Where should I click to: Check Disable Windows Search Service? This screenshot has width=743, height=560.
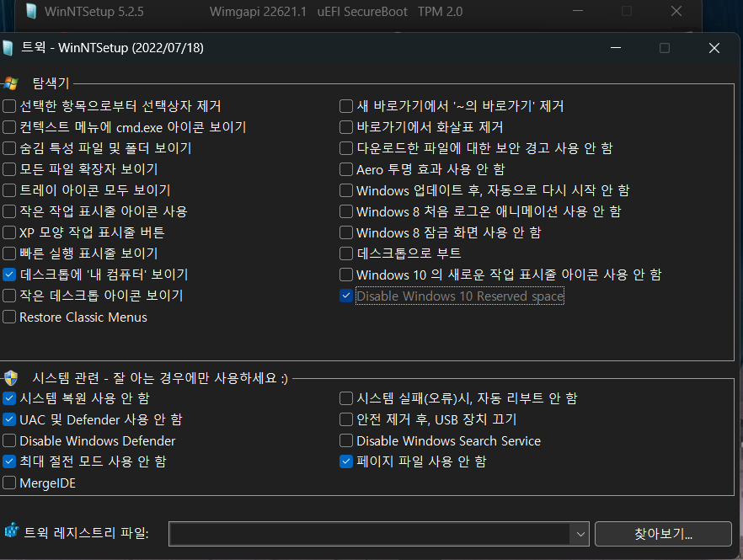click(346, 440)
